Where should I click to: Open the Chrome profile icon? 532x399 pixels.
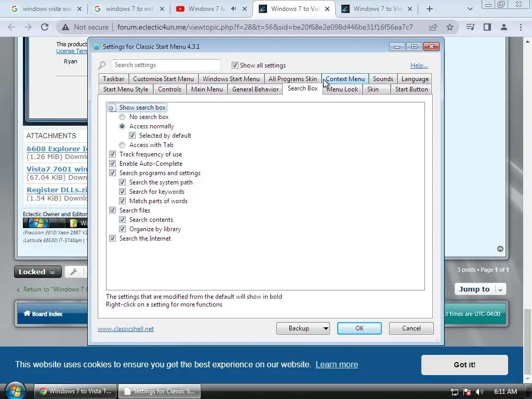coord(504,27)
